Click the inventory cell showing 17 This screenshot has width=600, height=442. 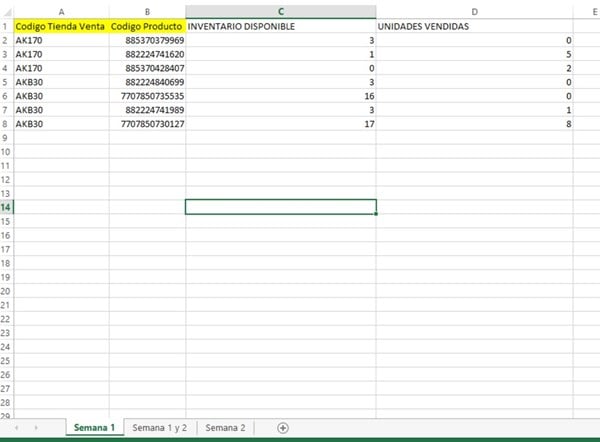click(281, 123)
